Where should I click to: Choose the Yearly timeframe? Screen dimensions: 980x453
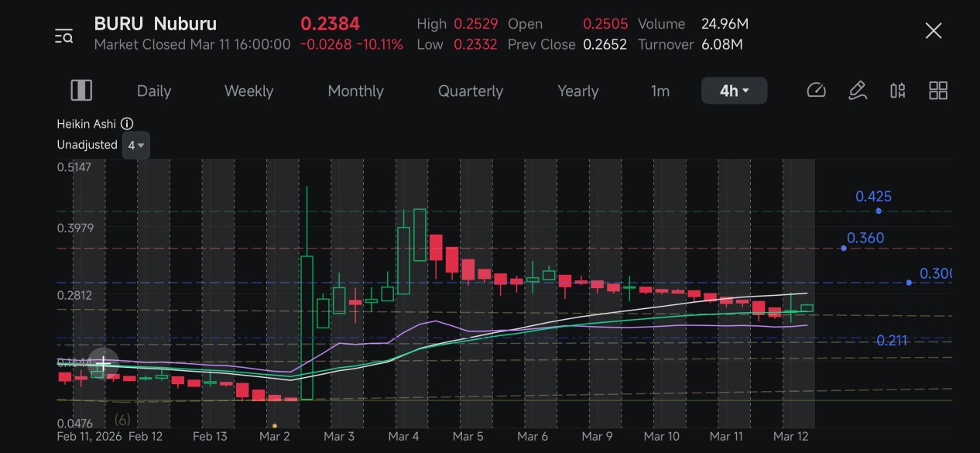pos(578,91)
